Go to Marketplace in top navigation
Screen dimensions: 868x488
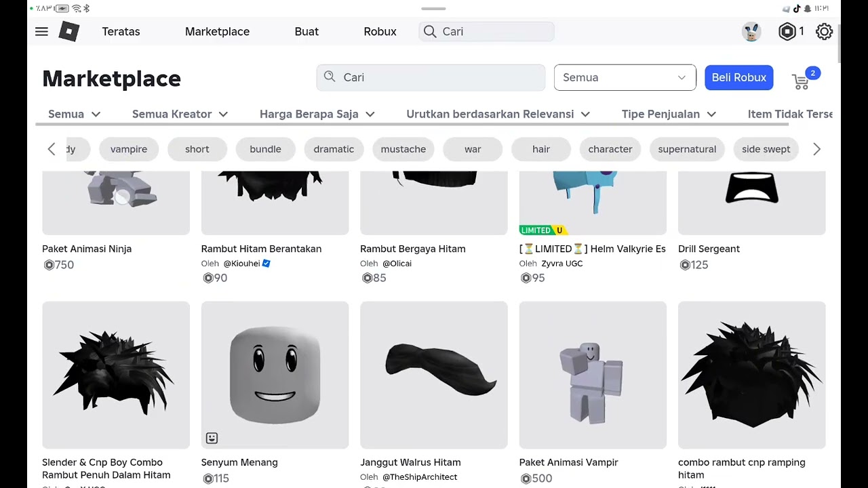click(x=217, y=31)
